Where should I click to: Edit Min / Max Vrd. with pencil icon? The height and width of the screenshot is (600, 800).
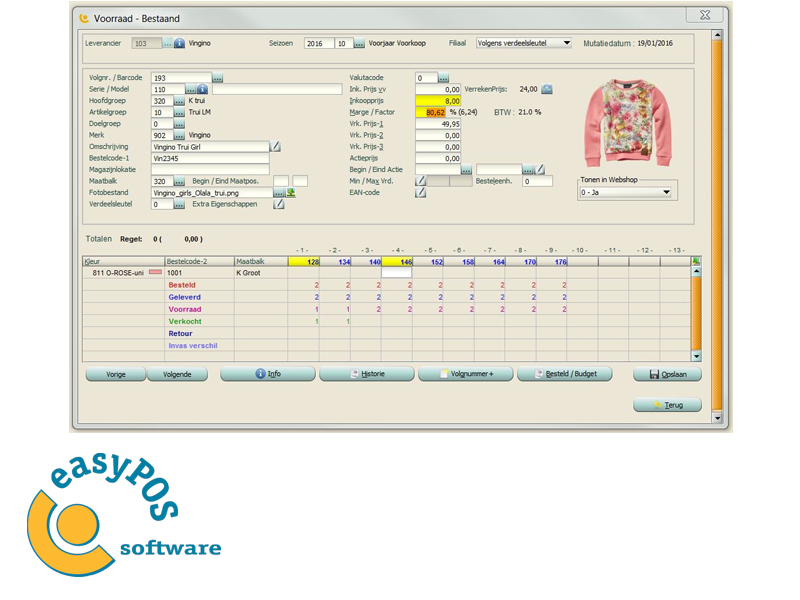tap(420, 181)
